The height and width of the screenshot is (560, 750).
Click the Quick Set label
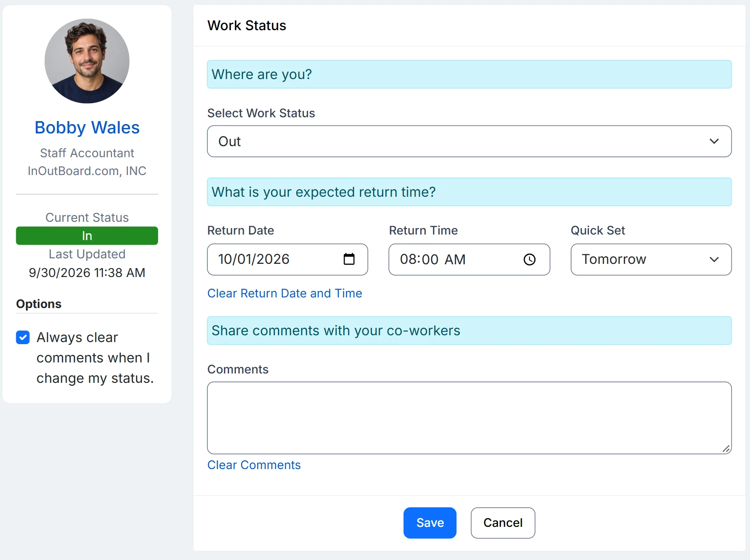(x=598, y=230)
